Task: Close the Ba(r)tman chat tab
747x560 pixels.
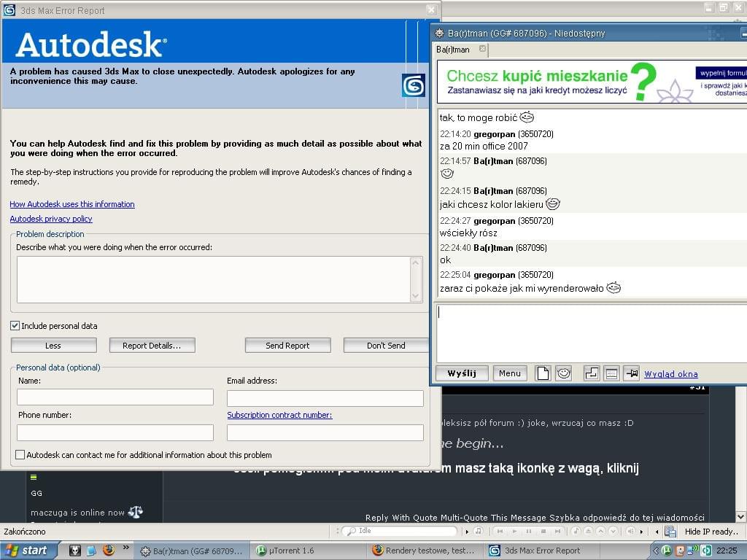Action: (483, 49)
